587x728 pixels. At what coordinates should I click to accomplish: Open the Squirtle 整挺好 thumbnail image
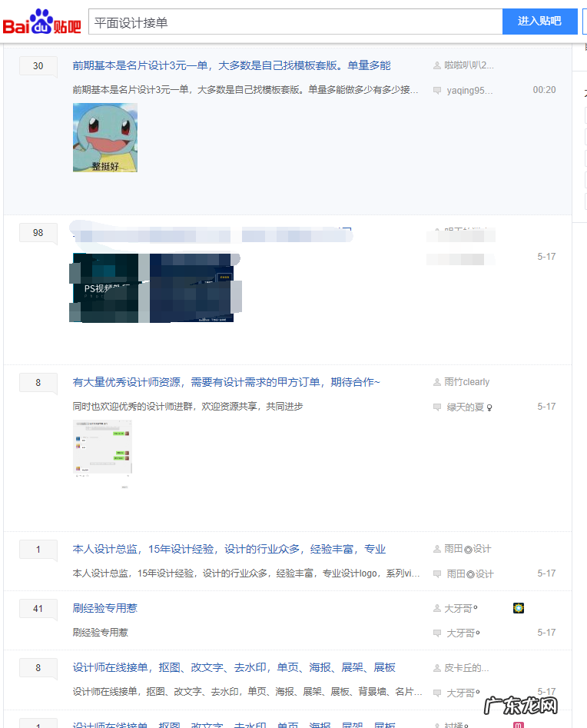tap(105, 138)
